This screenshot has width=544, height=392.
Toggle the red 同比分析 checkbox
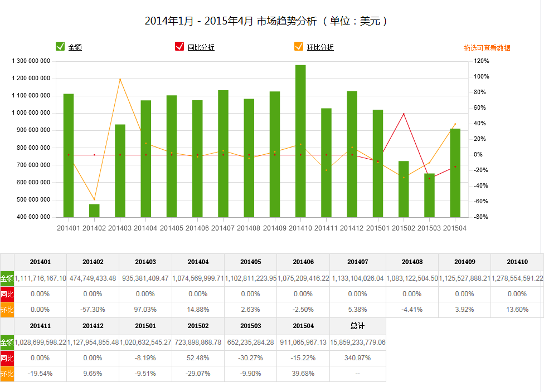coord(179,47)
